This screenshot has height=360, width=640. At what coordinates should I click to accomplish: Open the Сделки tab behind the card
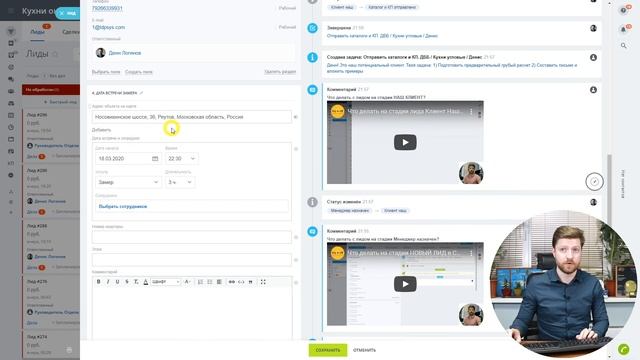[71, 32]
